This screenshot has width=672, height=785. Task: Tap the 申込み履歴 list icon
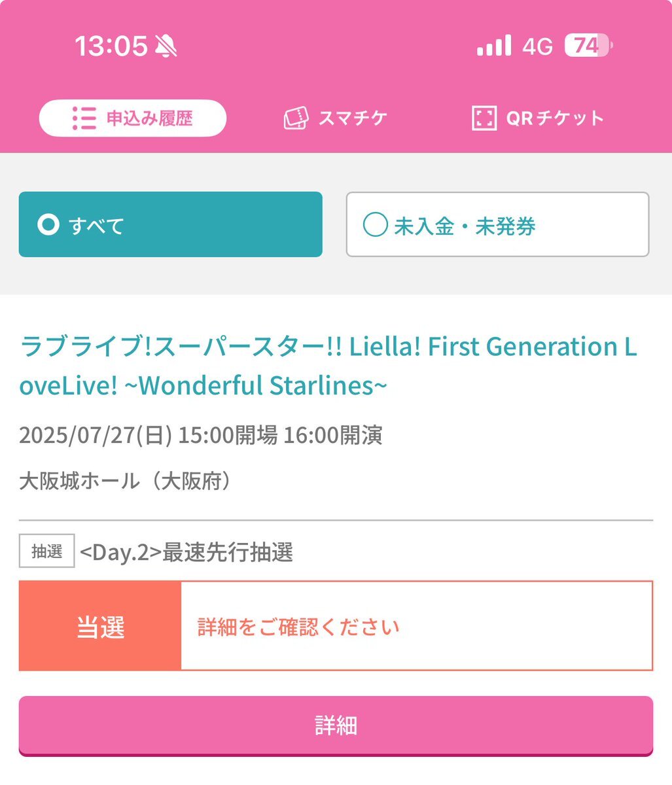coord(84,118)
